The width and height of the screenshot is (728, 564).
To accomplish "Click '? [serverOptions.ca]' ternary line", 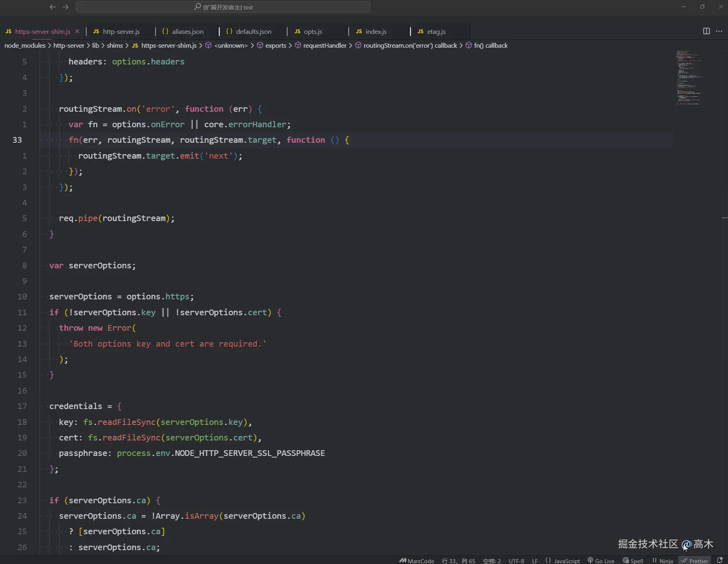I will pos(117,531).
